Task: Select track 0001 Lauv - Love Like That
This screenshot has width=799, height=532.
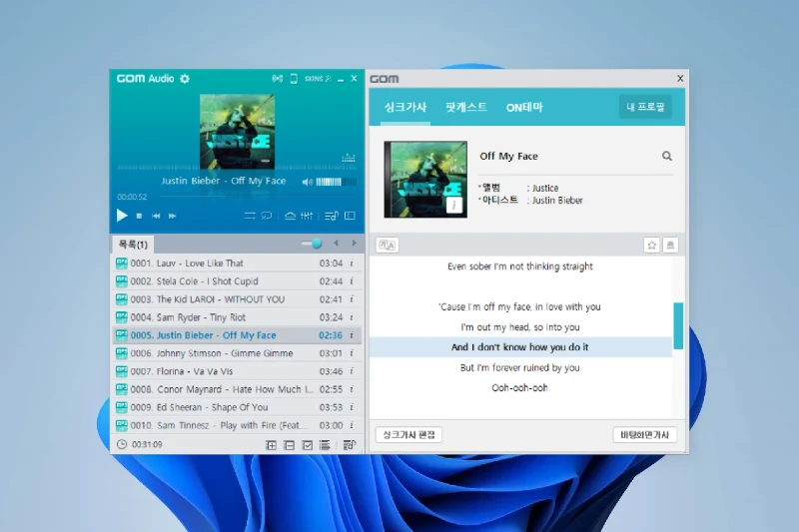Action: (236, 264)
